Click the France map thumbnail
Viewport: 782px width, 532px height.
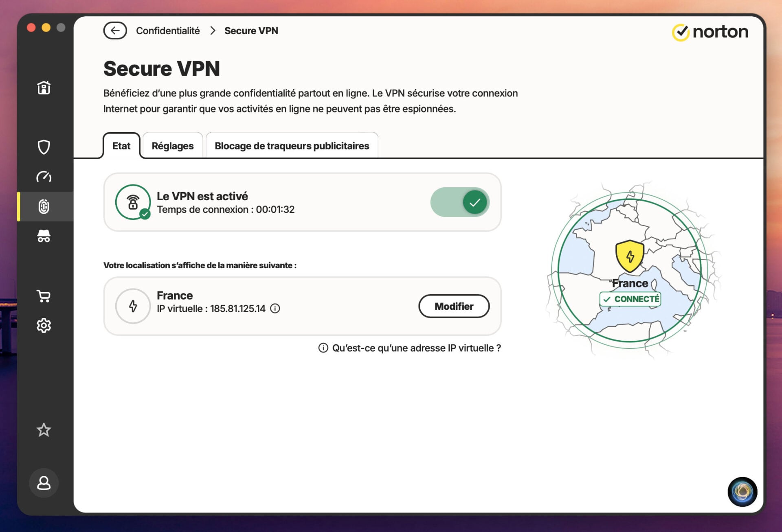[630, 270]
